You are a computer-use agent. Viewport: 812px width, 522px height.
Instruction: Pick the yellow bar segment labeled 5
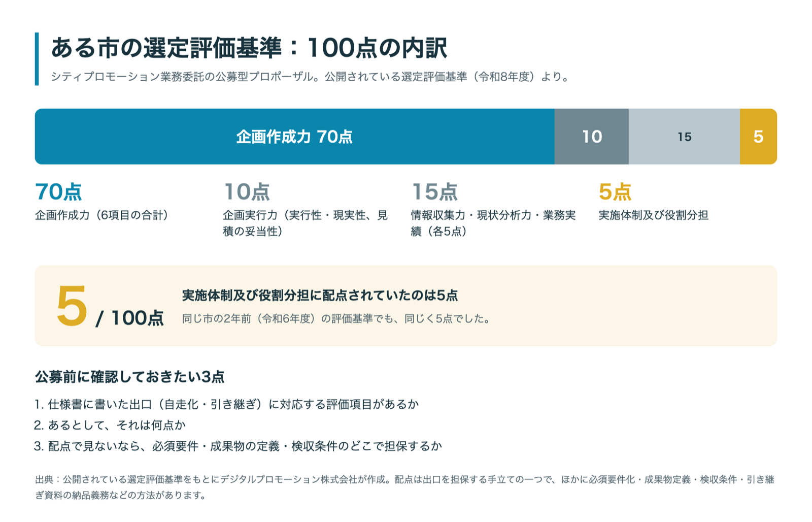click(758, 137)
